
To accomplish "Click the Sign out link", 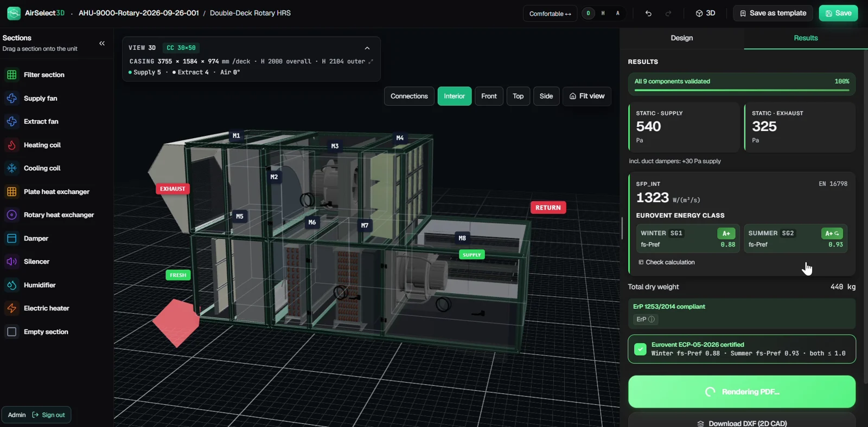I will coord(48,415).
